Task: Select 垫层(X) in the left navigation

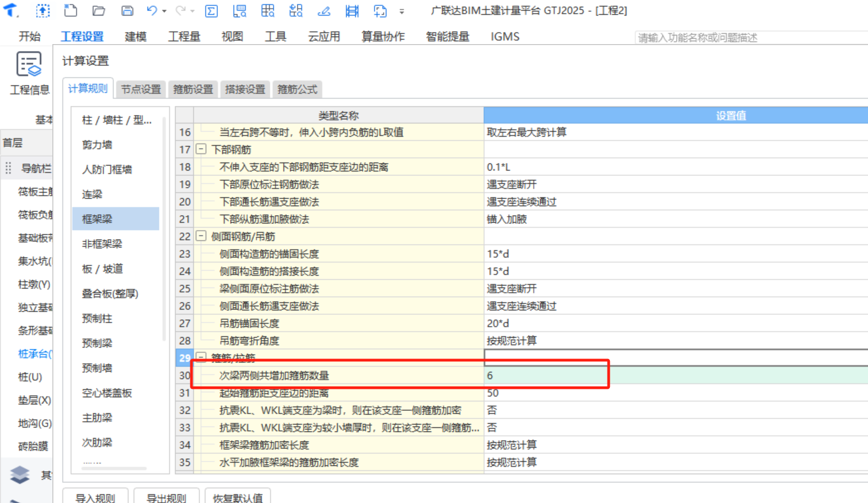Action: 34,400
